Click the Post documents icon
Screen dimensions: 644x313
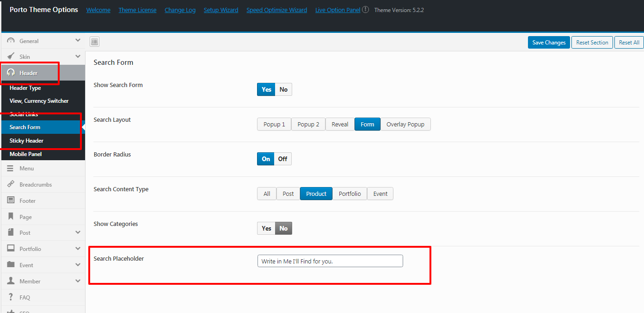tap(11, 232)
